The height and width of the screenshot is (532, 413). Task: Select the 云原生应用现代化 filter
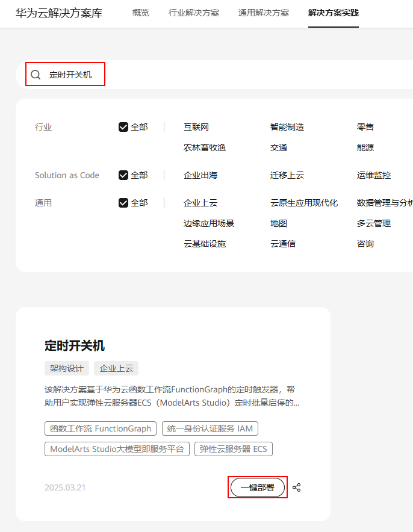pos(303,203)
